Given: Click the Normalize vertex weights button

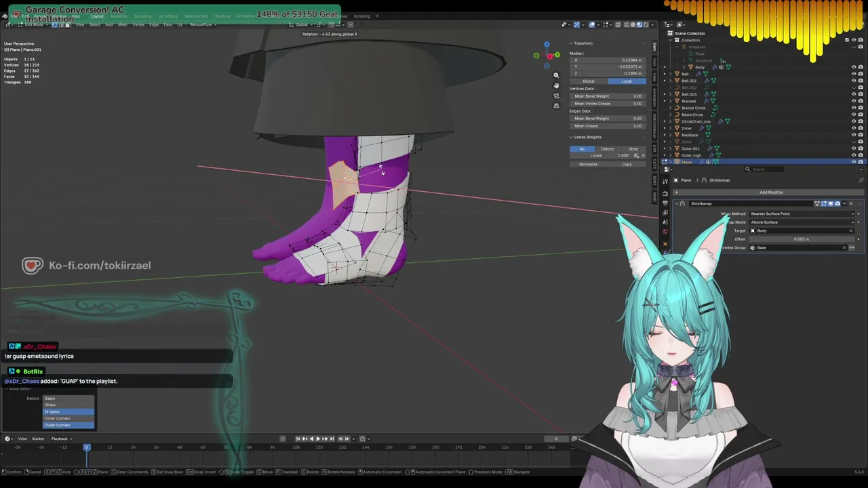Looking at the screenshot, I should pos(589,164).
